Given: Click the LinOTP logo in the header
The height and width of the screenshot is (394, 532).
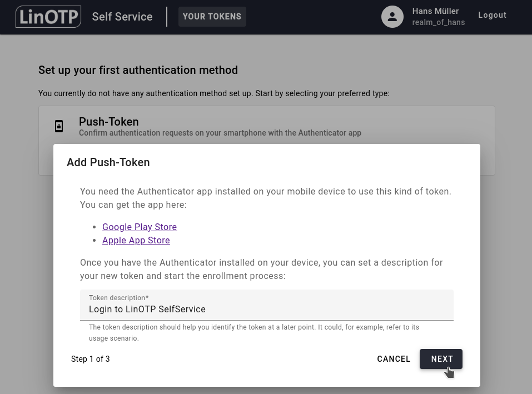Looking at the screenshot, I should 48,17.
